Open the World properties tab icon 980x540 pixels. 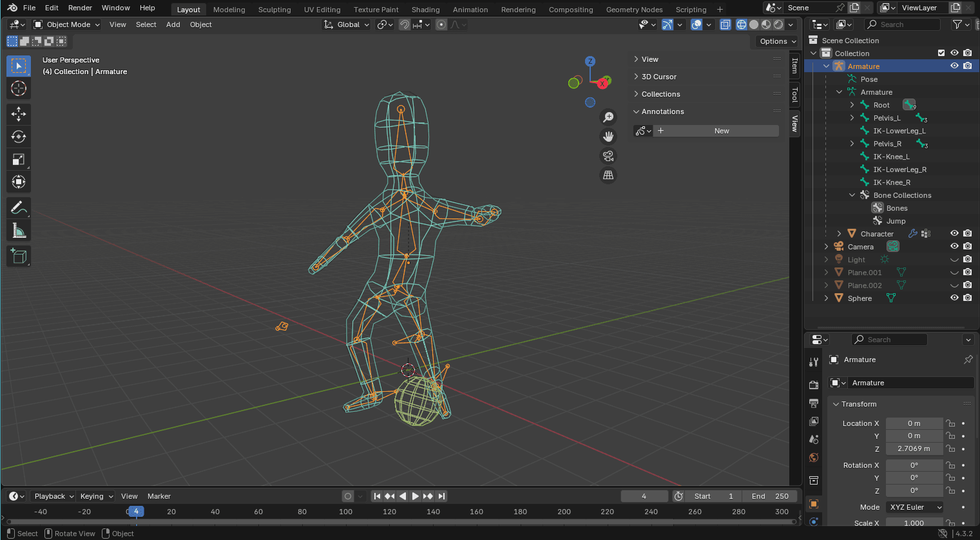(814, 458)
